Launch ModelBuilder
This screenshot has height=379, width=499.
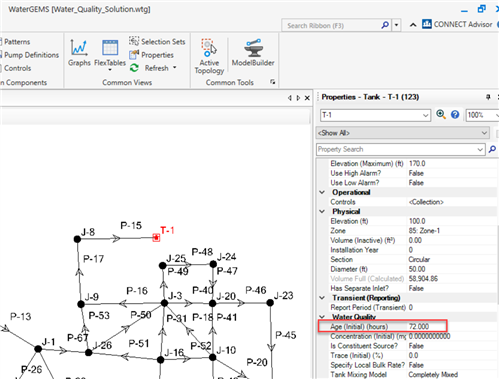(253, 53)
